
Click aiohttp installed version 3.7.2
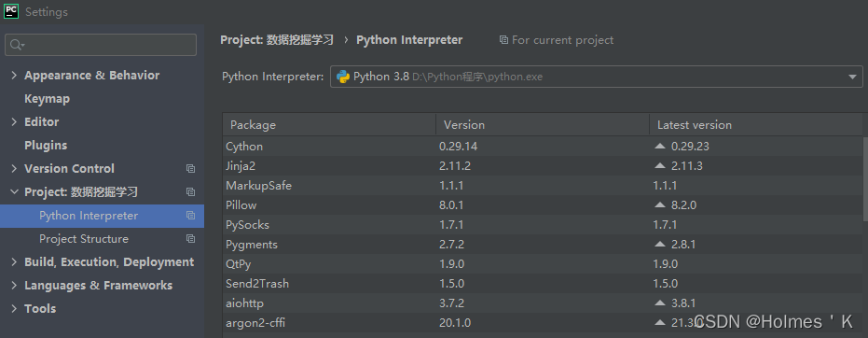coord(451,303)
